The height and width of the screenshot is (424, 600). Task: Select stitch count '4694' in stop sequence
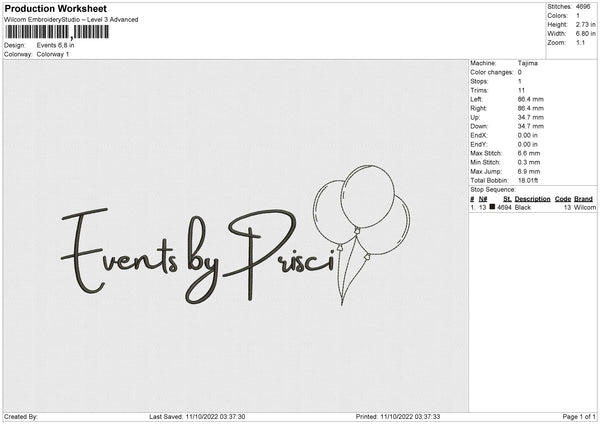click(x=504, y=207)
